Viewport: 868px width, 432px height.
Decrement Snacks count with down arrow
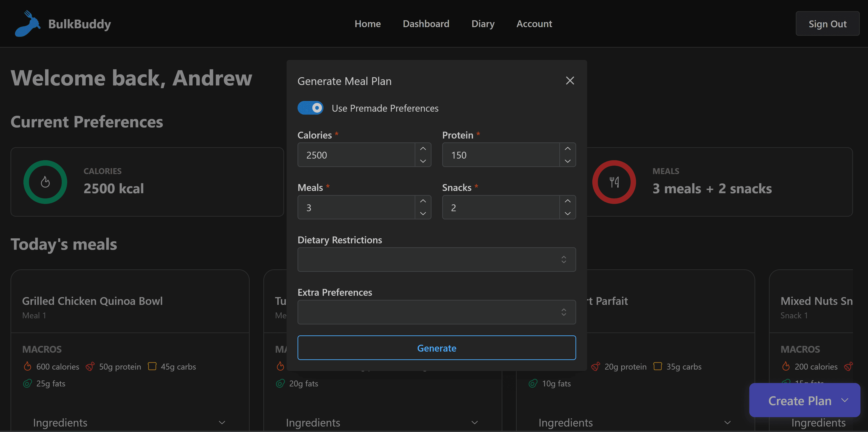568,214
